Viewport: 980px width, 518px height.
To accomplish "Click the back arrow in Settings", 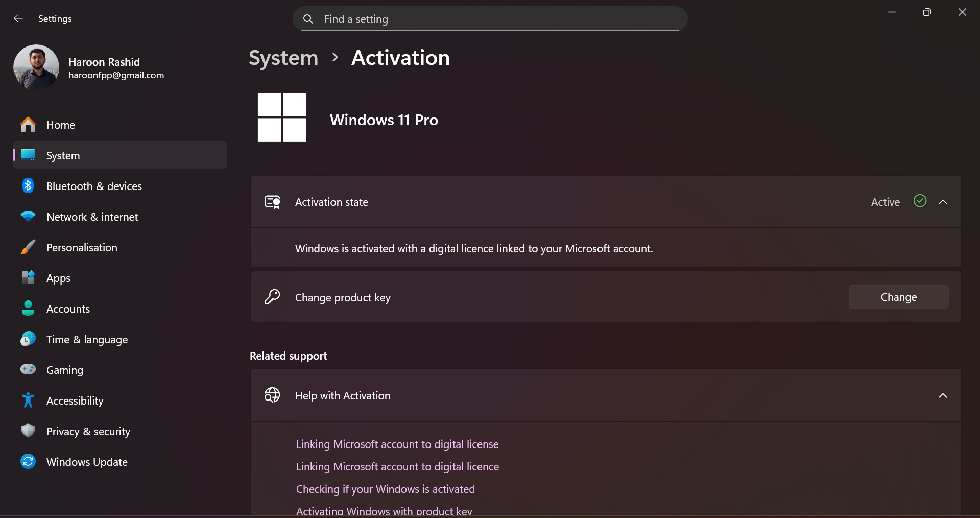I will coord(18,19).
